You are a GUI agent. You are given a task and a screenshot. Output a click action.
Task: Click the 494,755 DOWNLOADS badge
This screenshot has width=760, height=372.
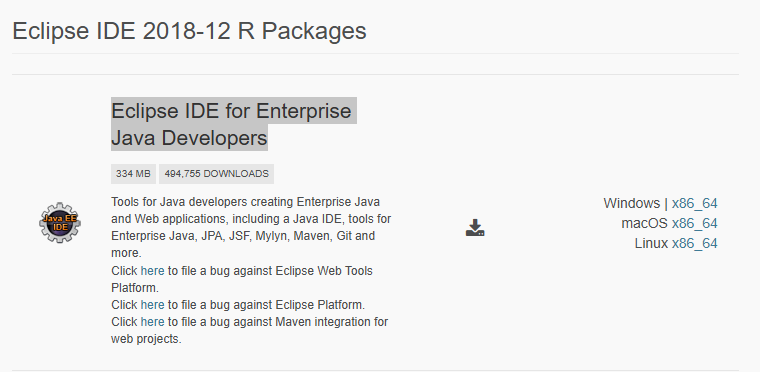tap(216, 174)
